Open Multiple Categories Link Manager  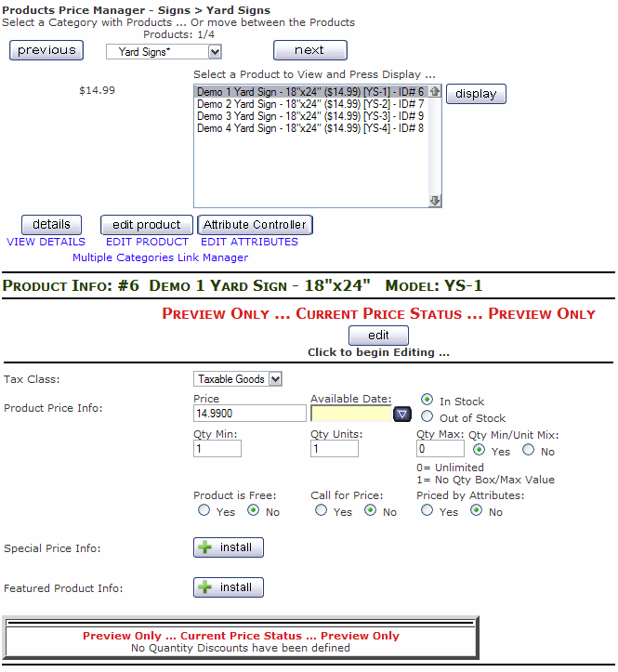[x=160, y=257]
